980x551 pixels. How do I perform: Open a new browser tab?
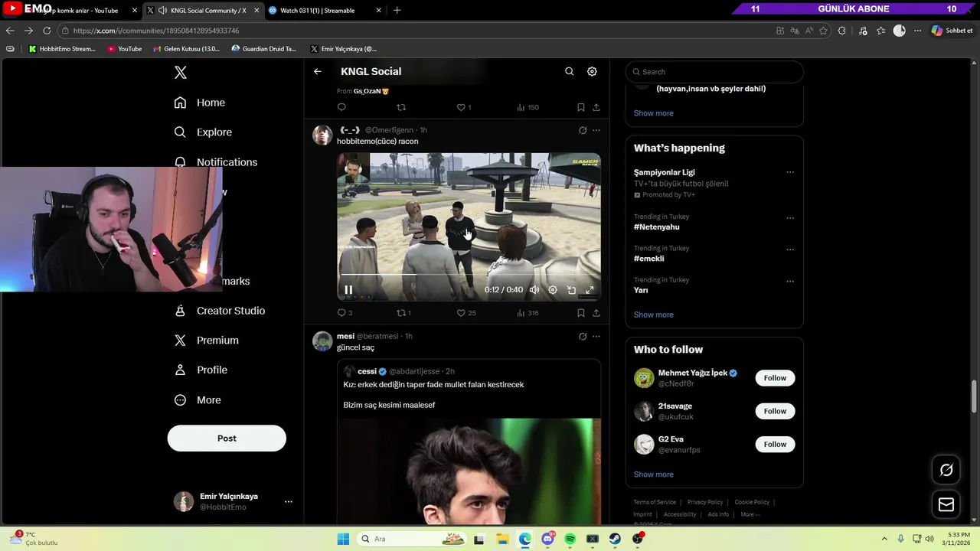[x=397, y=11]
